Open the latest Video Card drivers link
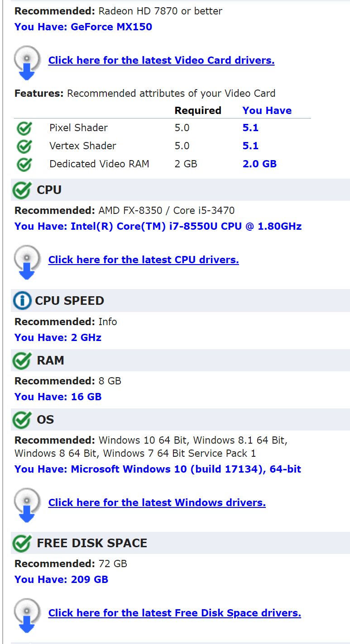 click(161, 60)
